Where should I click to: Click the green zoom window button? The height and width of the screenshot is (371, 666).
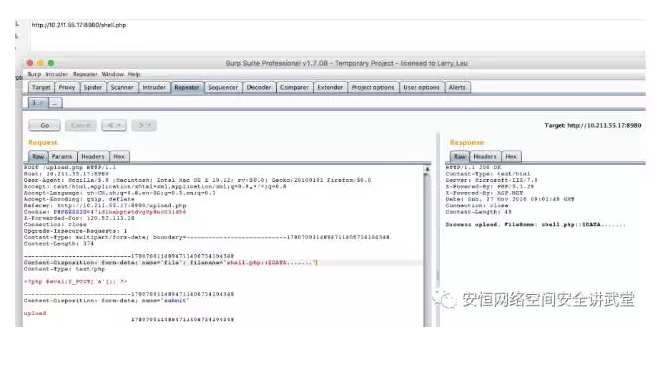[x=51, y=63]
